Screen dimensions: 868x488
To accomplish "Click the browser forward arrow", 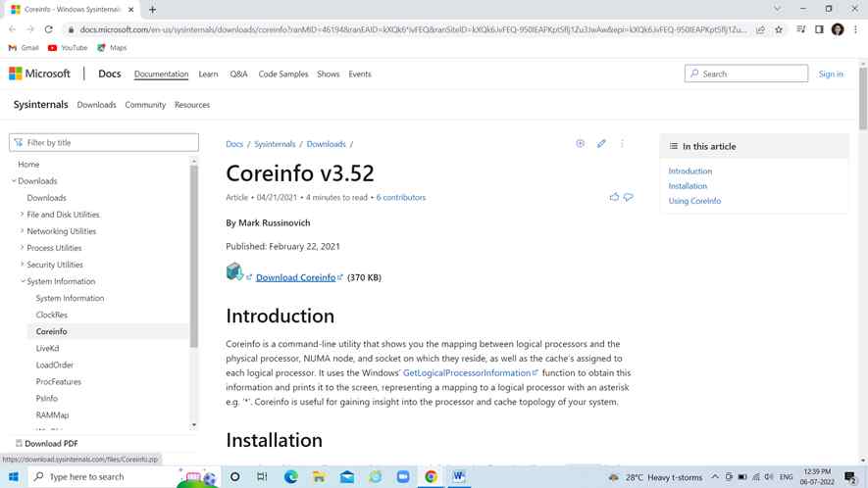I will 30,29.
